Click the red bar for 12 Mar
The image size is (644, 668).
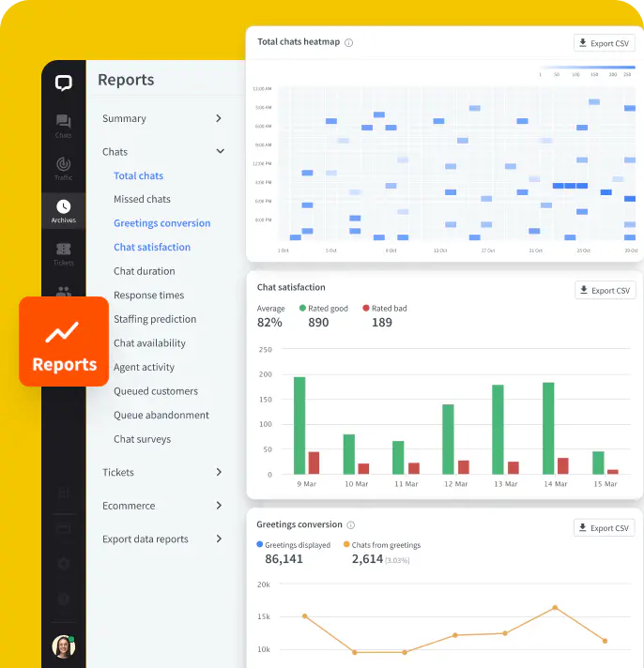click(x=464, y=467)
